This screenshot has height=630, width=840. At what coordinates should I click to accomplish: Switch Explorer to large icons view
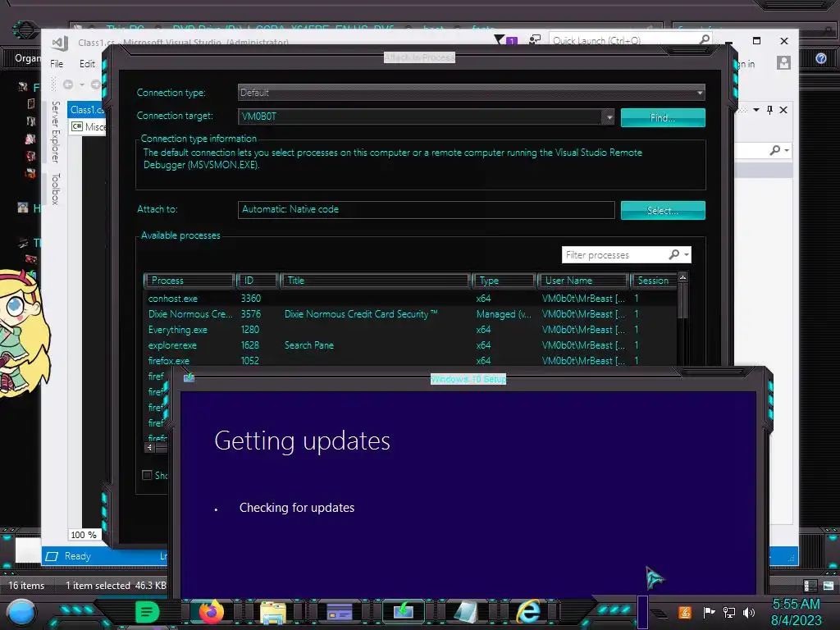point(829,586)
